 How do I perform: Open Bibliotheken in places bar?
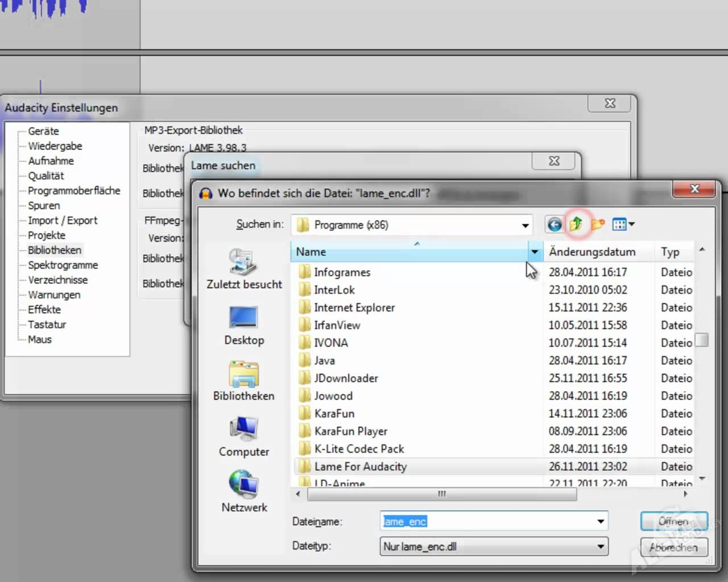click(x=244, y=381)
